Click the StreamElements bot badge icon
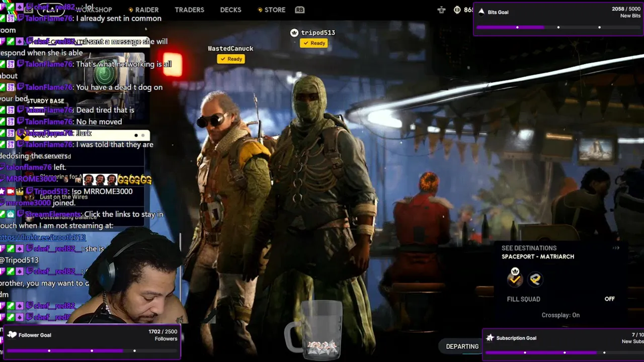The image size is (644, 362). pos(11,214)
